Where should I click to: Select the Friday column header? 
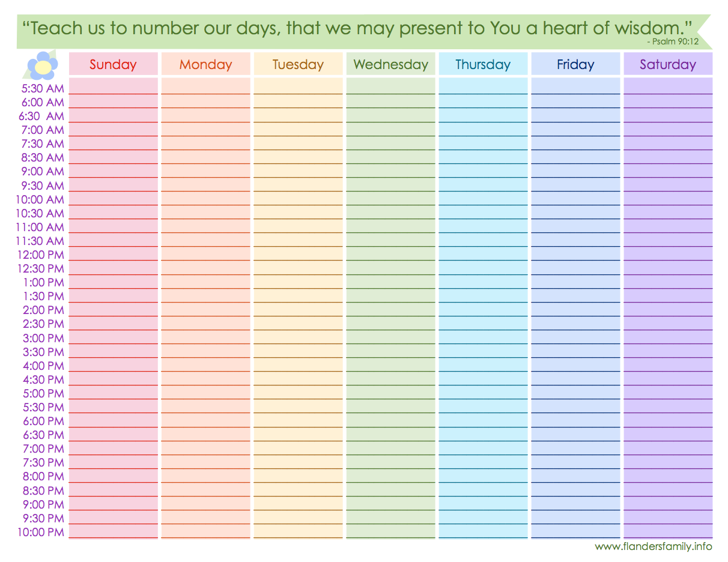point(575,64)
